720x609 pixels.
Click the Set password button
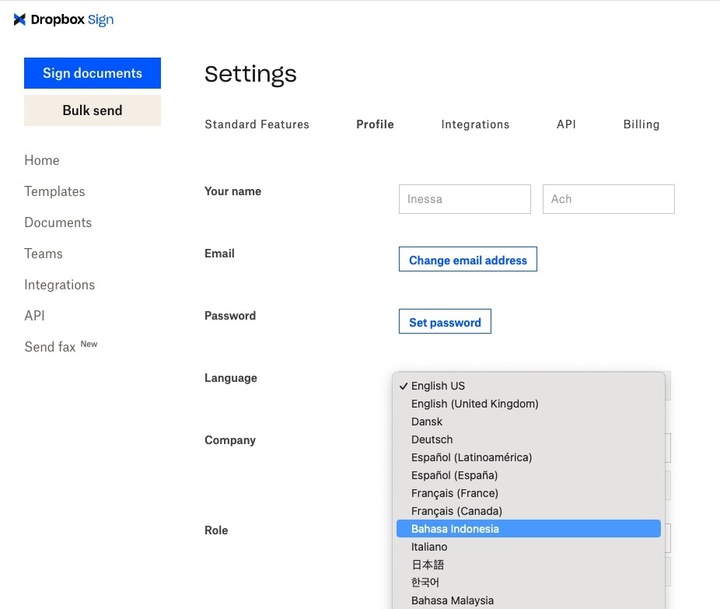(x=445, y=321)
